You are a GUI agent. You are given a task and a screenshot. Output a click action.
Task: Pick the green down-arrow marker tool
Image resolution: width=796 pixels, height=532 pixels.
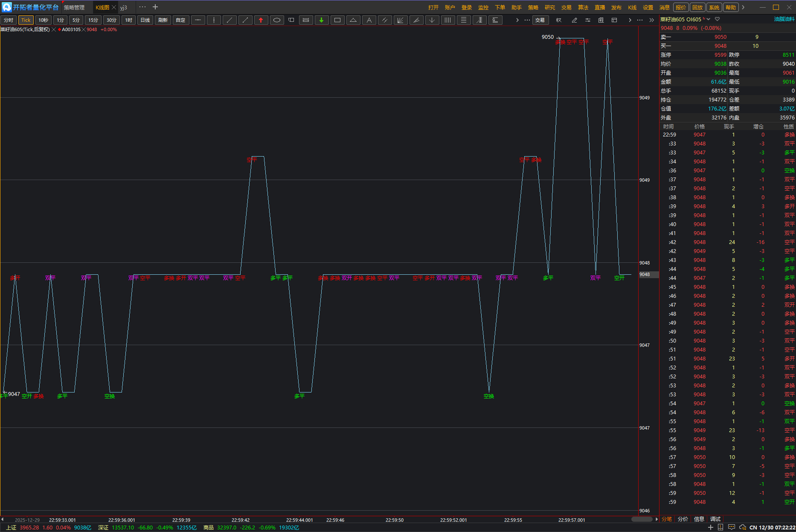point(322,20)
